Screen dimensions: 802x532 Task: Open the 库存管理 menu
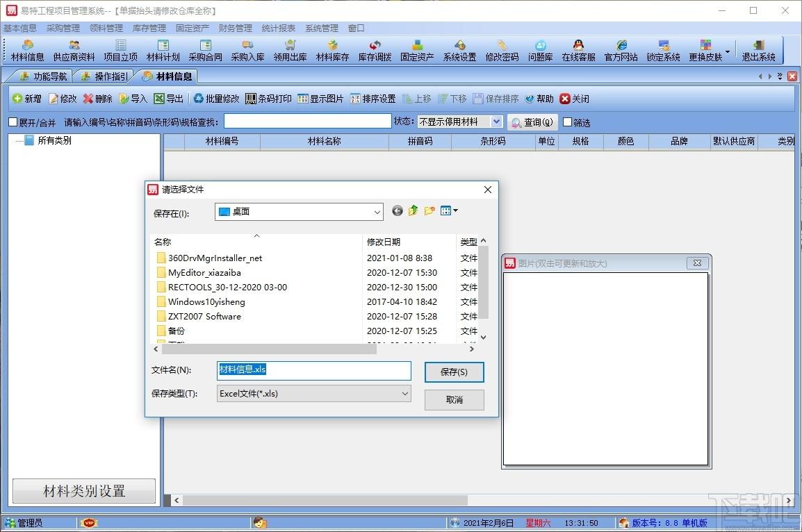[149, 28]
